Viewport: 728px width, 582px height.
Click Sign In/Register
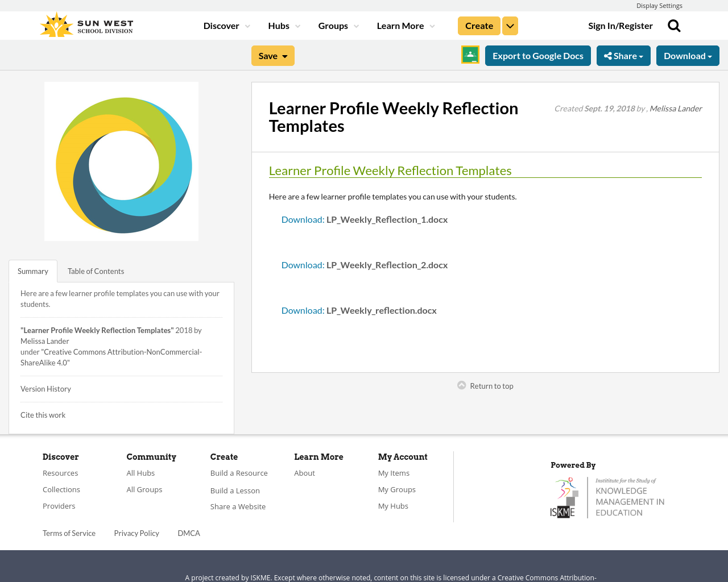tap(621, 25)
